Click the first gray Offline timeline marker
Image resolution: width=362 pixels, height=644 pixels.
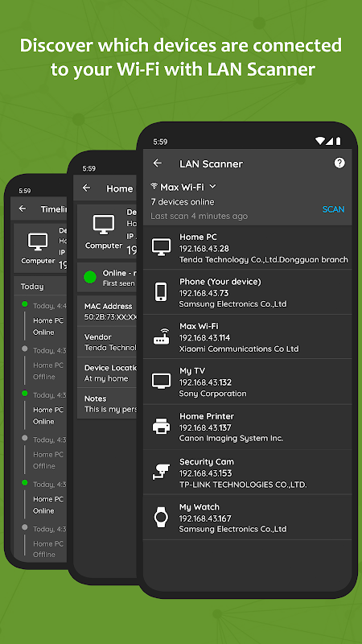click(x=25, y=349)
